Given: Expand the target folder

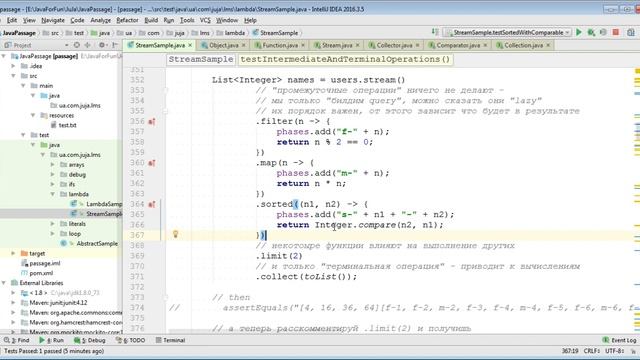Looking at the screenshot, I should (13, 253).
